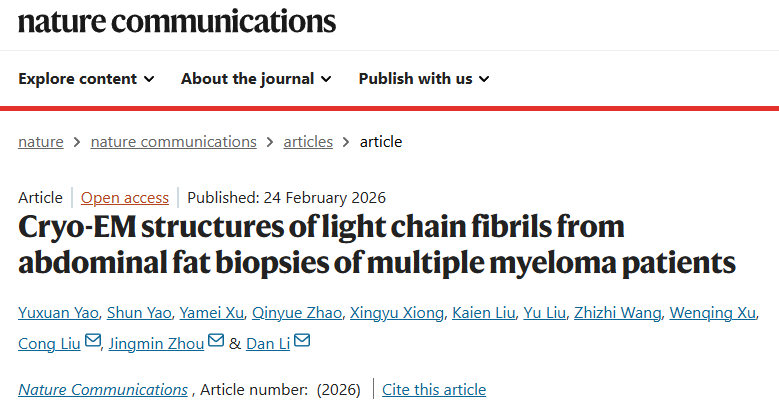Click the article title heading
Image resolution: width=779 pixels, height=417 pixels.
click(x=377, y=245)
